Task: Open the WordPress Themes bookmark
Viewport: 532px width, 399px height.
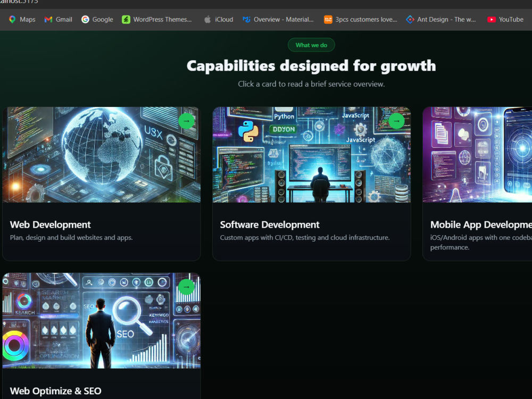Action: (157, 19)
